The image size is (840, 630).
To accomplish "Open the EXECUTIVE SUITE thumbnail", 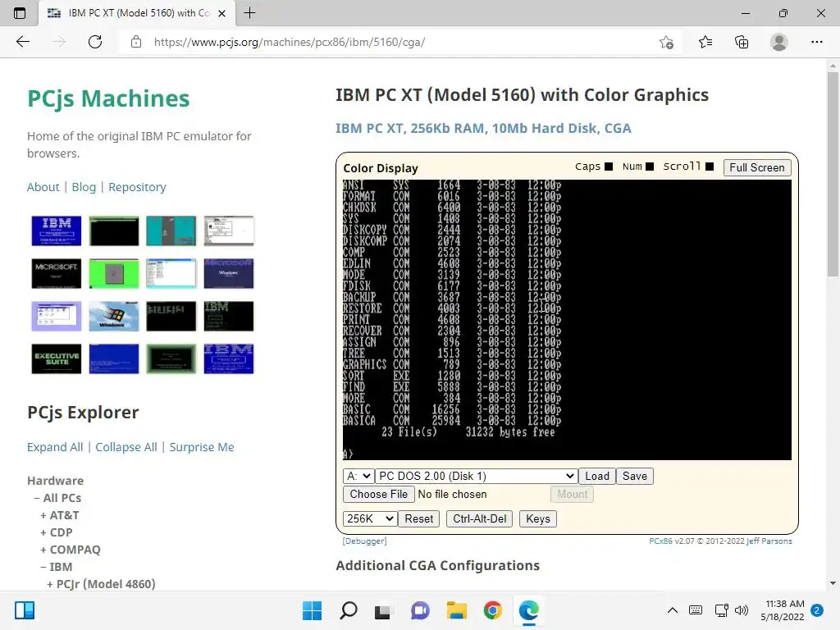I will coord(57,358).
